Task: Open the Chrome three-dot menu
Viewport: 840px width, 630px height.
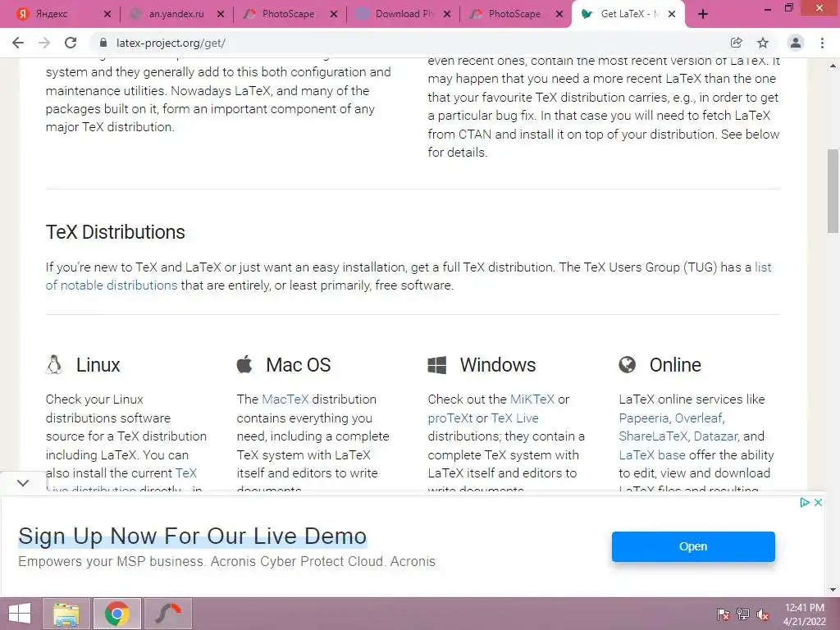Action: 822,43
